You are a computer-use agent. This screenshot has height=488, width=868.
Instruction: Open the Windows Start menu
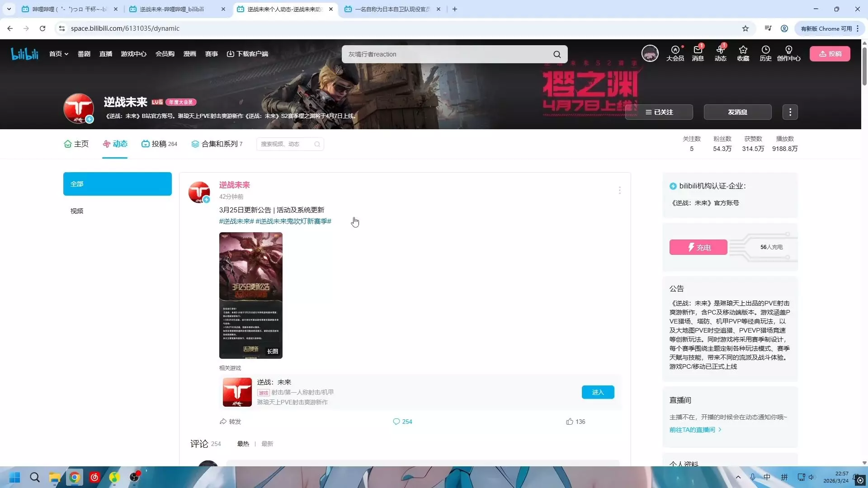(x=14, y=478)
